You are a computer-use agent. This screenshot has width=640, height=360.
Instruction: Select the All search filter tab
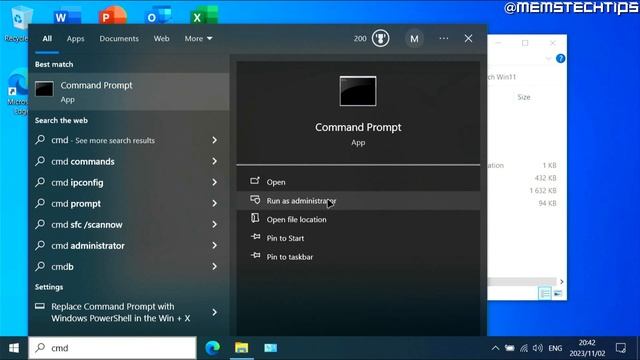tap(47, 39)
